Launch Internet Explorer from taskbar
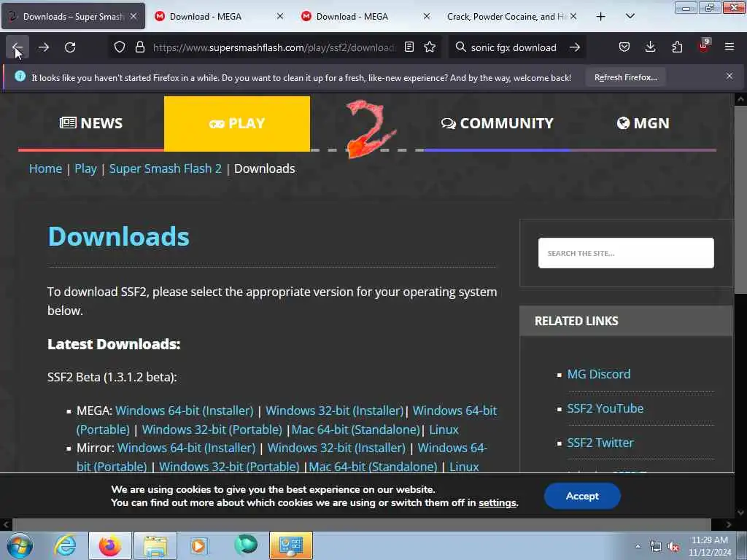The height and width of the screenshot is (560, 747). (x=65, y=545)
